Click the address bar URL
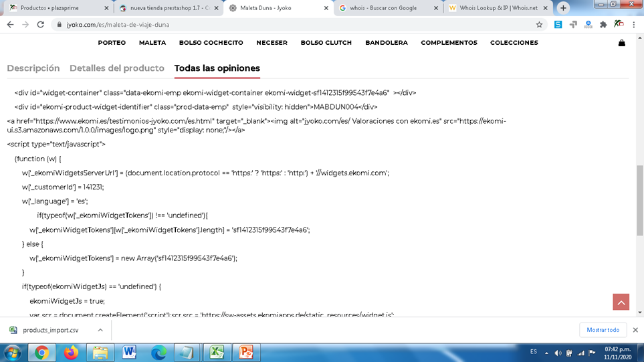 point(118,25)
